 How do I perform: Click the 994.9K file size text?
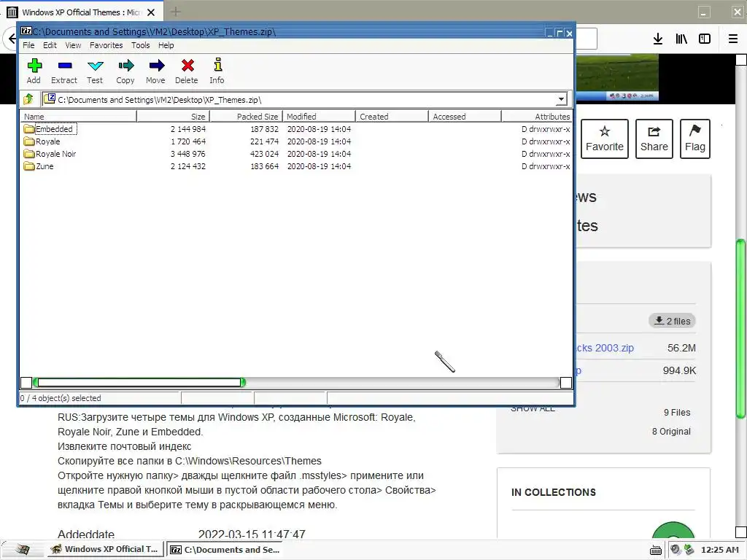point(679,370)
